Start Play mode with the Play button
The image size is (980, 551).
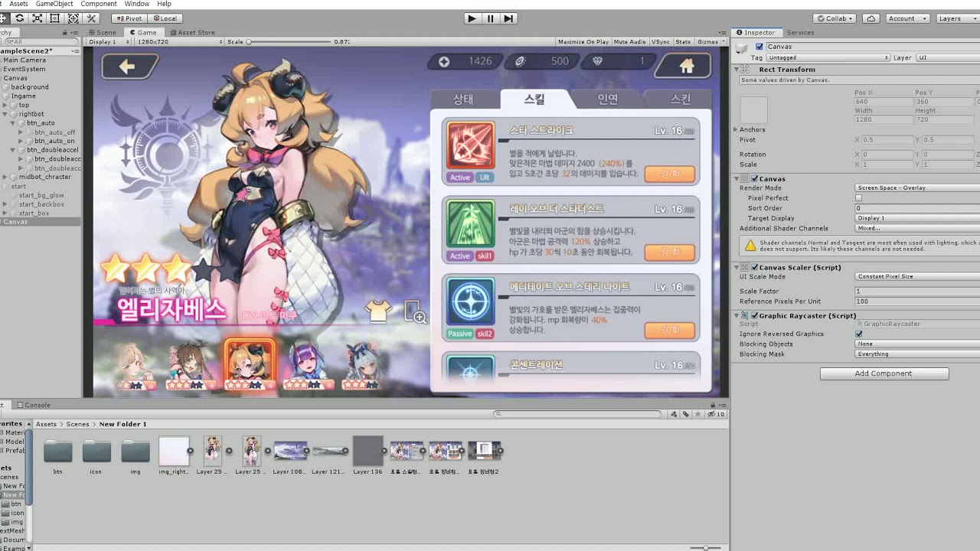click(472, 18)
